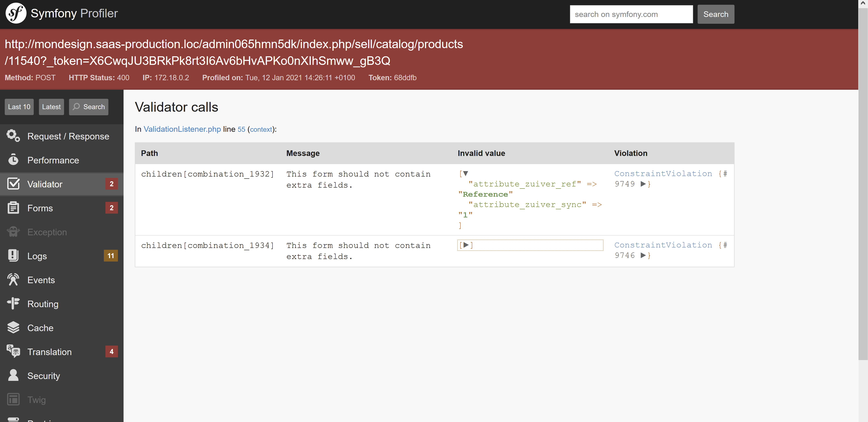868x422 pixels.
Task: Click the Security user icon
Action: click(x=13, y=375)
